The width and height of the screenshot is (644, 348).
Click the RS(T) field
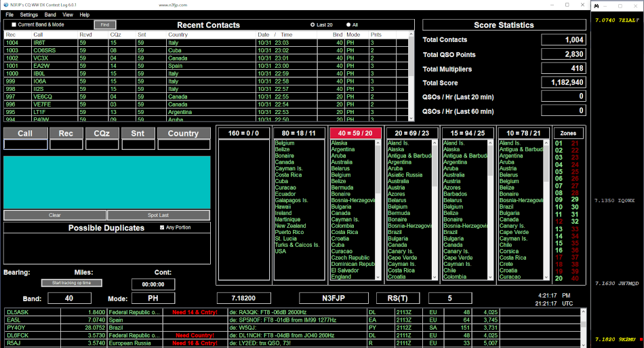click(398, 298)
